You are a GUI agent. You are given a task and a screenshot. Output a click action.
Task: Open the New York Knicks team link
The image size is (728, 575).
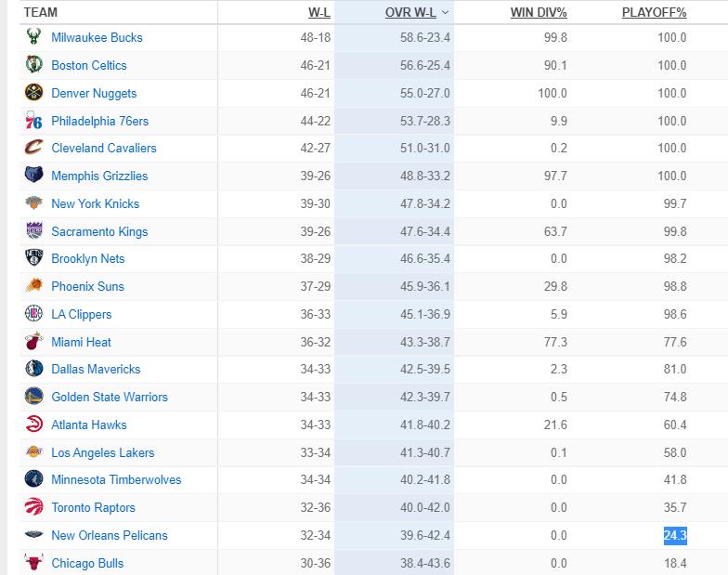tap(96, 203)
